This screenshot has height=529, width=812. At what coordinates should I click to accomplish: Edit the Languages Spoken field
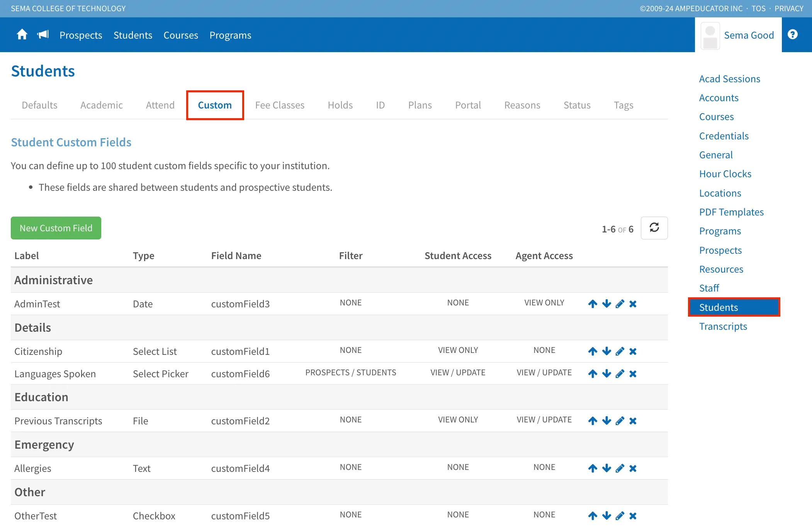[620, 374]
